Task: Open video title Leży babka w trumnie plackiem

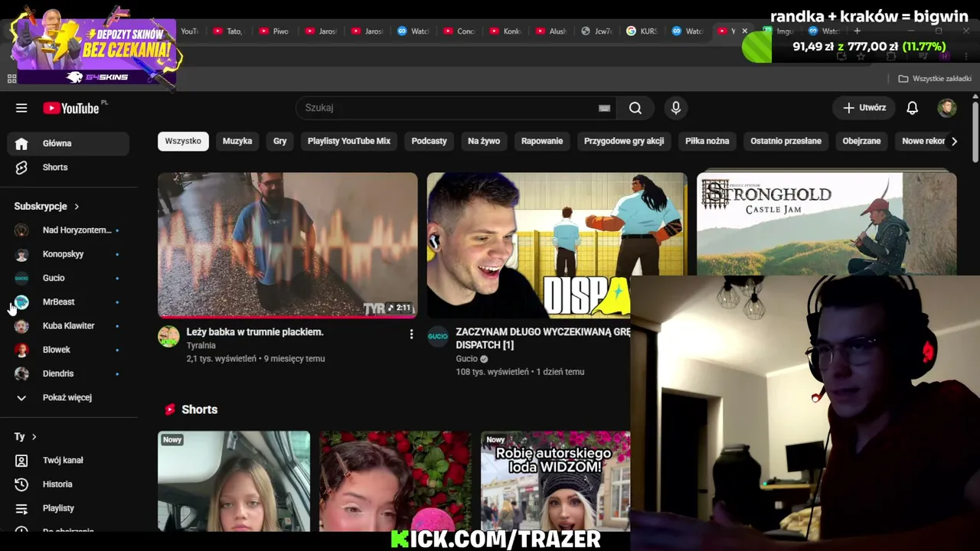Action: (x=255, y=332)
